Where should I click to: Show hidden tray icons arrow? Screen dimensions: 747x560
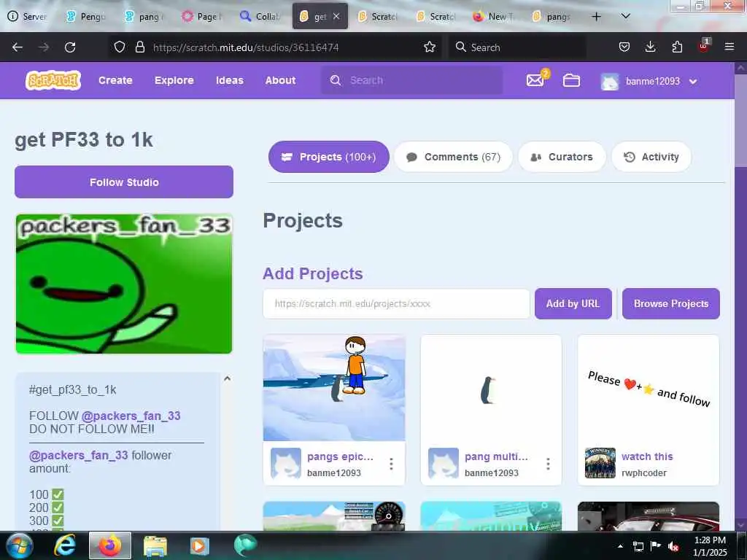(x=620, y=546)
